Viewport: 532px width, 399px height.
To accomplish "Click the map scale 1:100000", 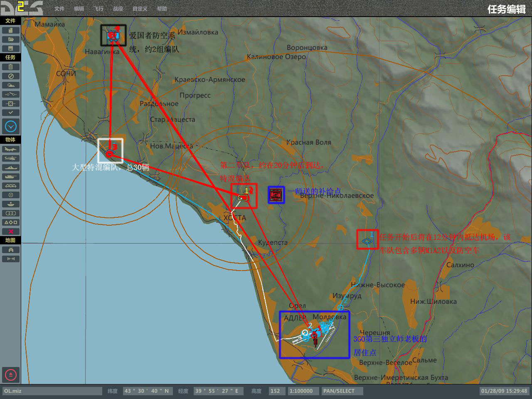I will pyautogui.click(x=303, y=391).
